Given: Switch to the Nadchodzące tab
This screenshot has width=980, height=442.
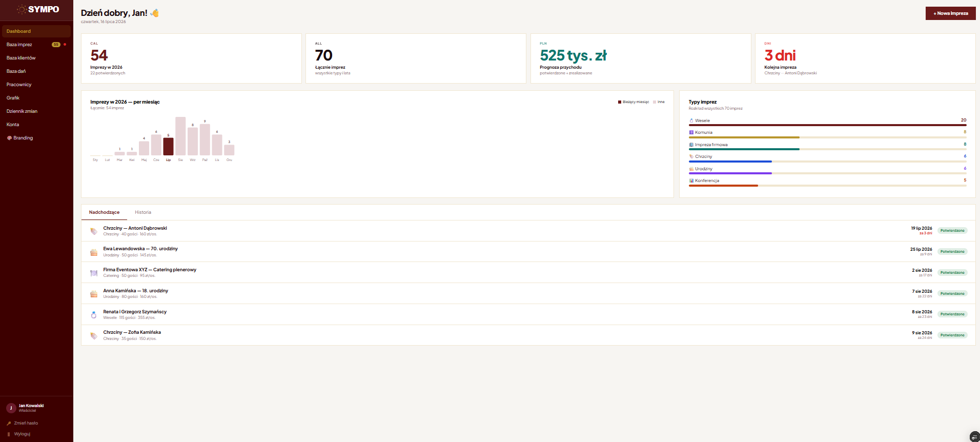Looking at the screenshot, I should pos(104,212).
